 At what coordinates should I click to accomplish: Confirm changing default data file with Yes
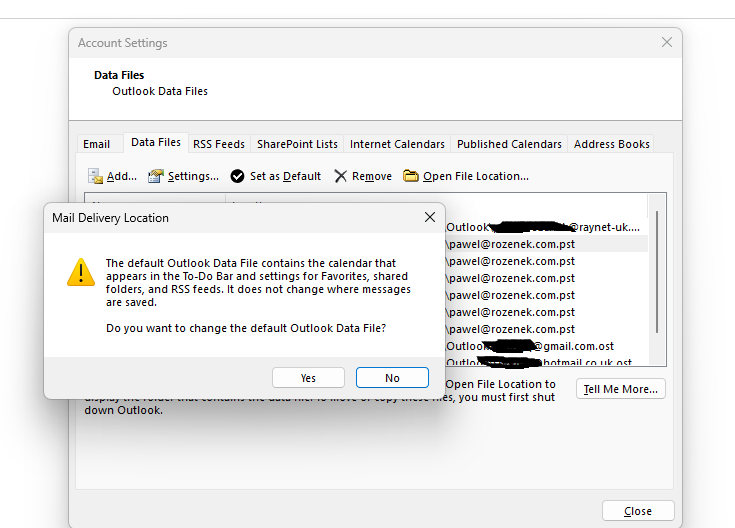click(308, 377)
